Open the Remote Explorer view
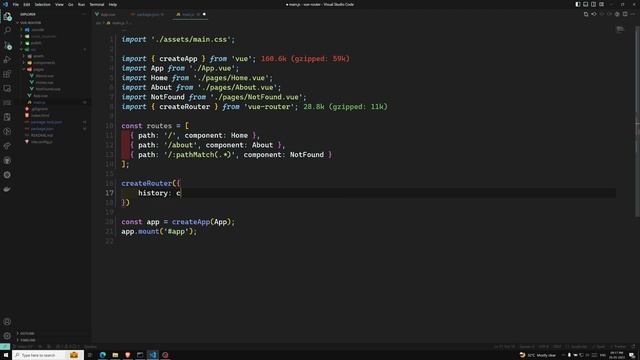 [7, 88]
